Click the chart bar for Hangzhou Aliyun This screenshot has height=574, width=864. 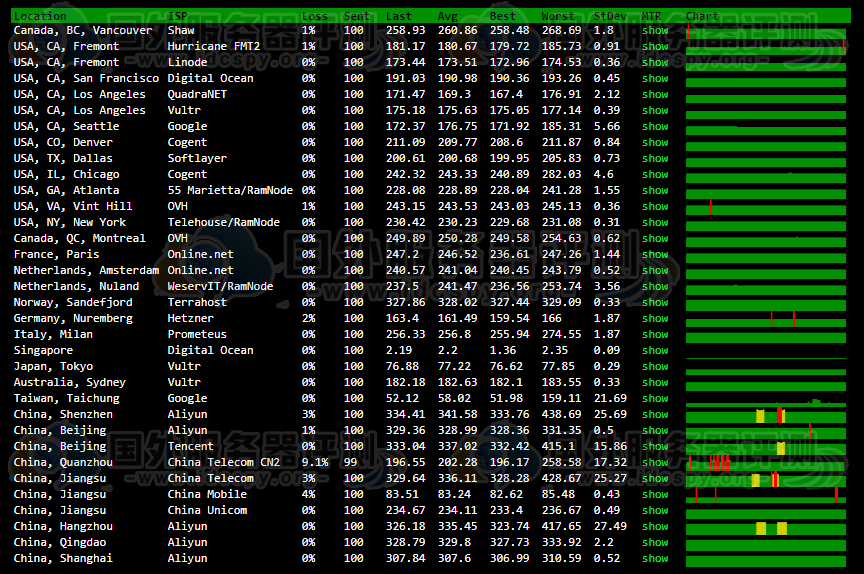click(x=766, y=527)
